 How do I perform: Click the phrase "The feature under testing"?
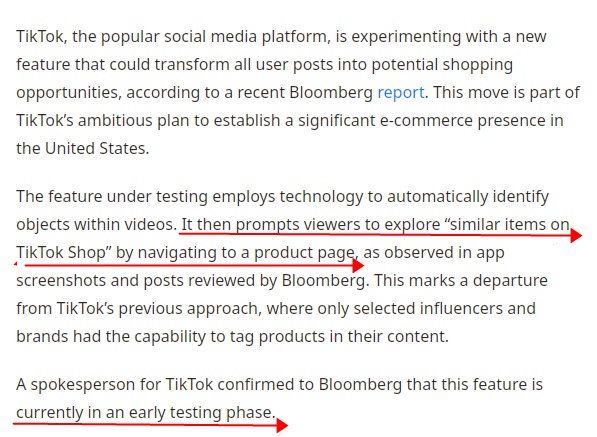pyautogui.click(x=112, y=196)
